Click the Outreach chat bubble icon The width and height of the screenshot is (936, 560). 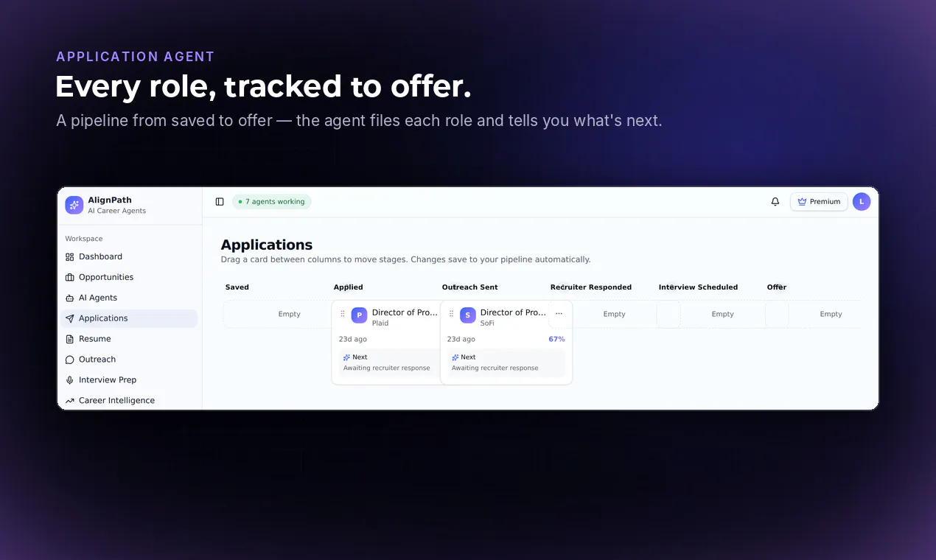tap(70, 360)
